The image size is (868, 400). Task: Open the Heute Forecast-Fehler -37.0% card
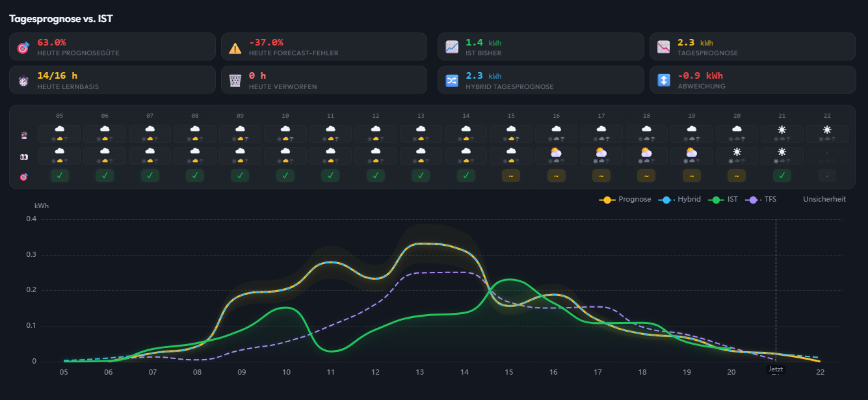click(324, 47)
